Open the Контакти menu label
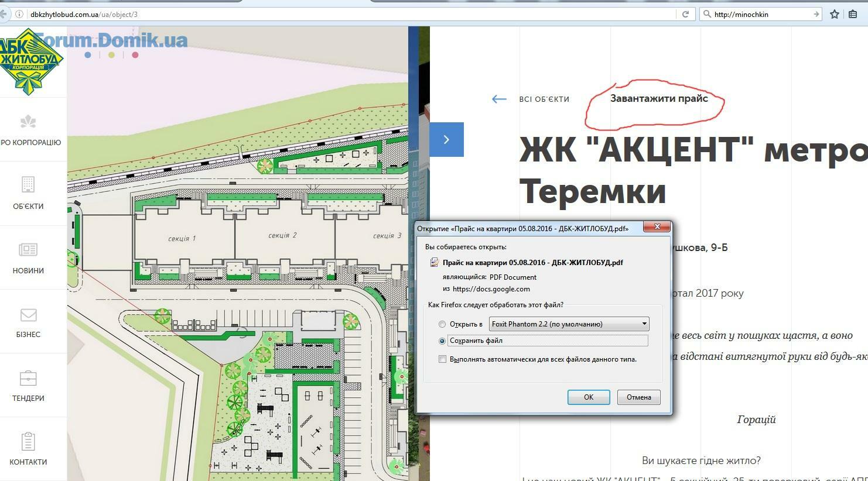Image resolution: width=868 pixels, height=481 pixels. [28, 462]
